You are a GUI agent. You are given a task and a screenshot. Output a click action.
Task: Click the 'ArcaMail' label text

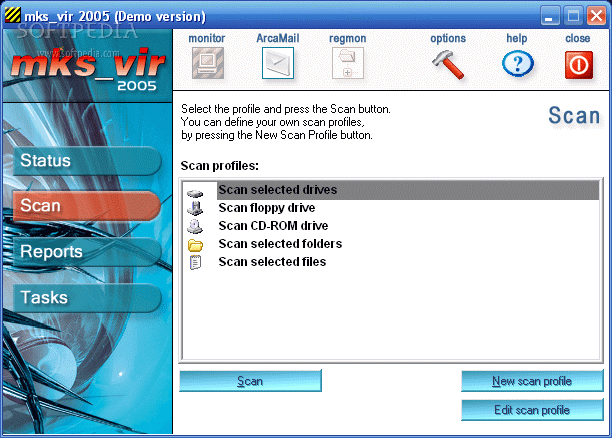tap(278, 38)
